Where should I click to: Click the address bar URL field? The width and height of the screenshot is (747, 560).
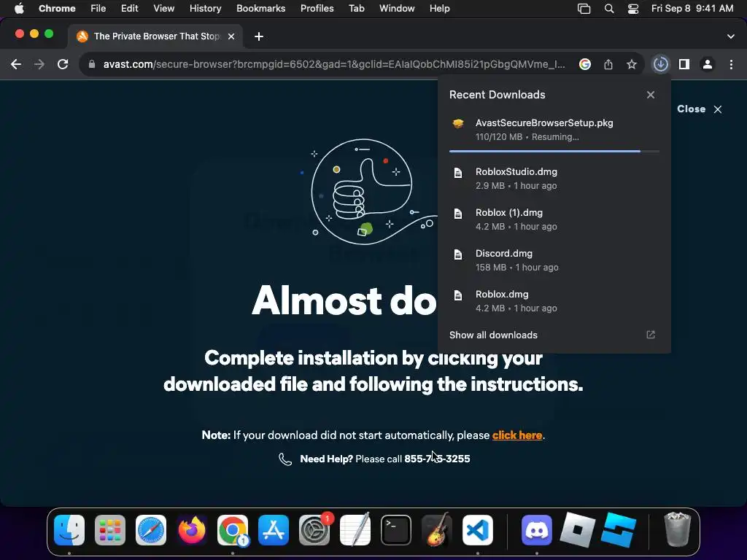coord(334,64)
